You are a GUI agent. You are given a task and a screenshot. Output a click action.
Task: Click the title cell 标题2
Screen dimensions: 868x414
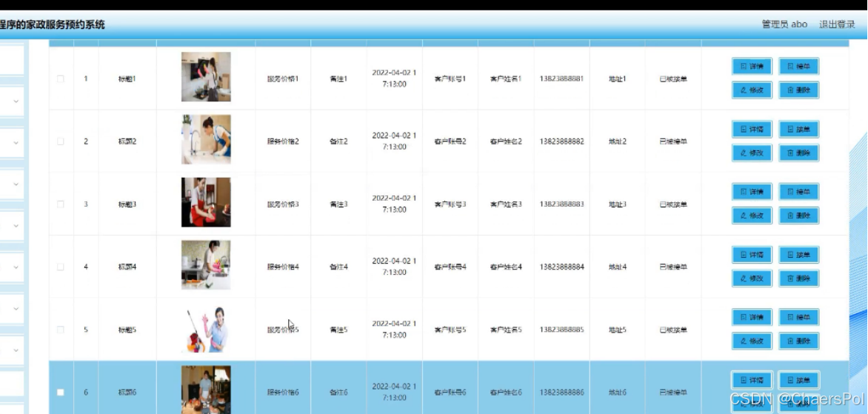coord(127,141)
